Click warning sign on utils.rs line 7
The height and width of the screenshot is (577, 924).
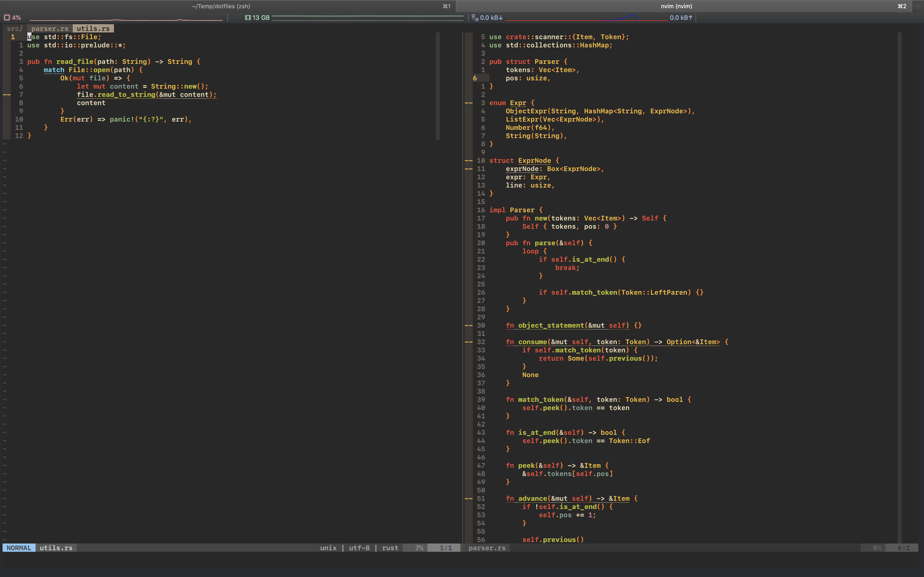pyautogui.click(x=6, y=95)
